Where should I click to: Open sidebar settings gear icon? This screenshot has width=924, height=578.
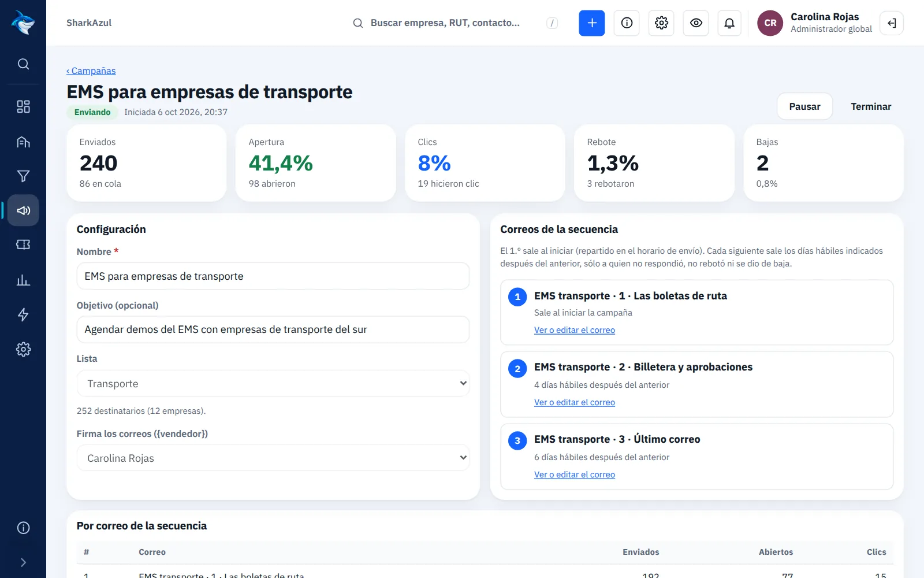pyautogui.click(x=23, y=349)
